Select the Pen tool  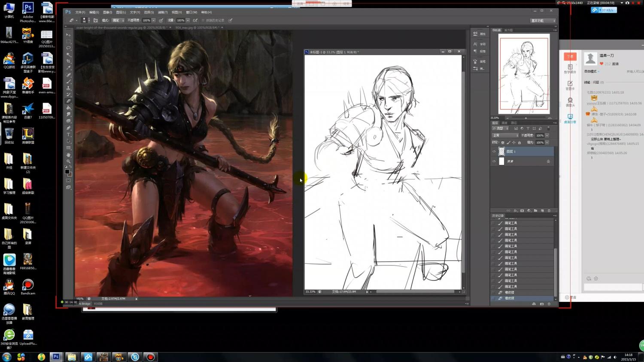69,128
